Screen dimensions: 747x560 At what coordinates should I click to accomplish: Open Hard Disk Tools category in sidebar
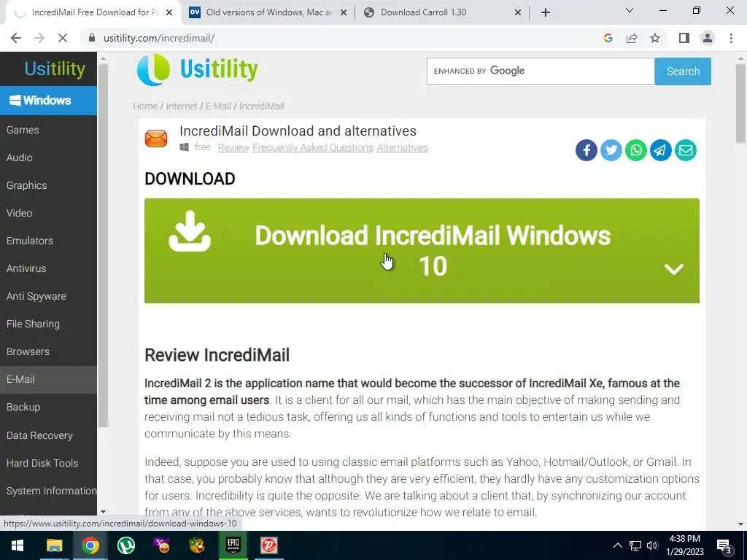(48, 463)
